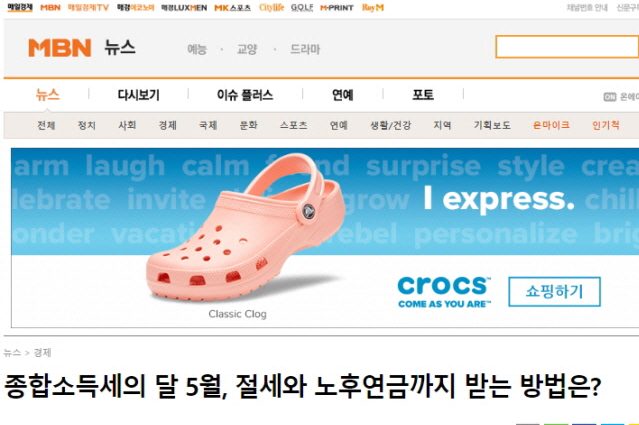Viewport: 639px width, 425px height.
Task: Open the Citylife logo link
Action: pyautogui.click(x=271, y=7)
